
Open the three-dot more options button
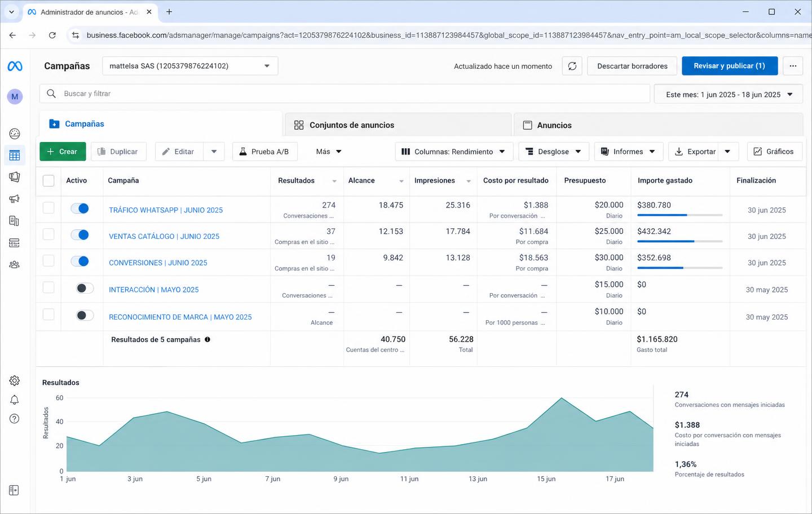pos(793,66)
